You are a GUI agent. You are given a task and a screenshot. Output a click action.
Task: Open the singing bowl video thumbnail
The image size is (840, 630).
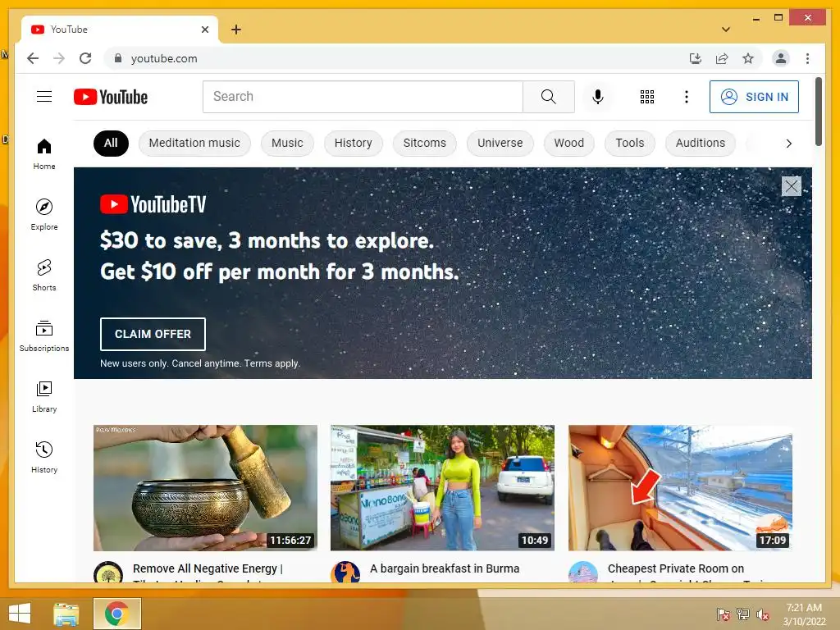(205, 487)
